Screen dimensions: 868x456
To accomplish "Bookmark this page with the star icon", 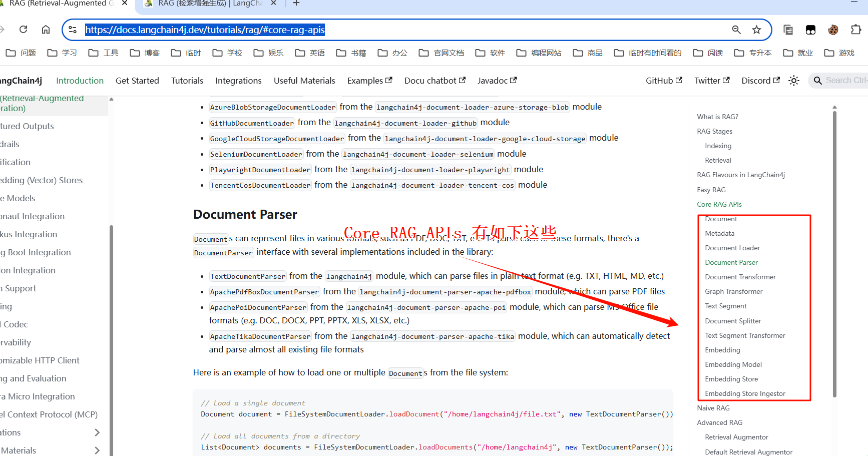I will pyautogui.click(x=756, y=30).
